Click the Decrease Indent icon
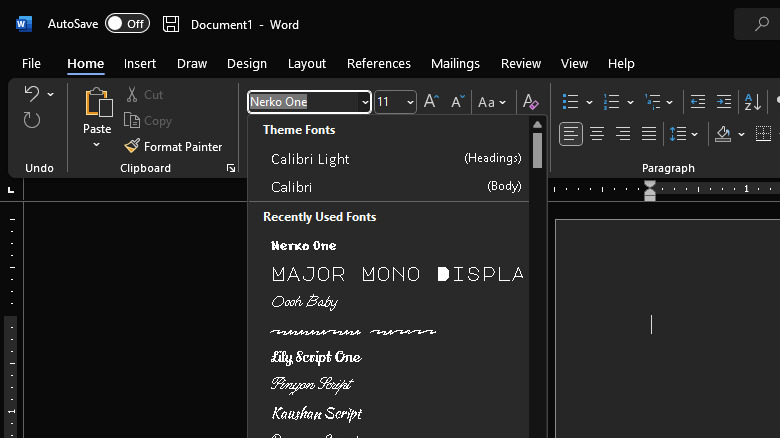Viewport: 780px width, 438px height. (698, 102)
